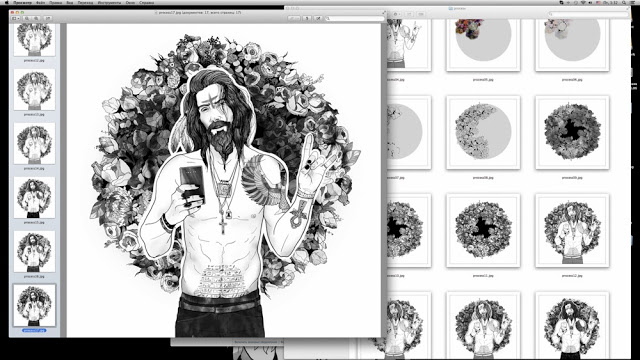The width and height of the screenshot is (640, 360).
Task: Open the Переход menu
Action: pyautogui.click(x=85, y=2)
